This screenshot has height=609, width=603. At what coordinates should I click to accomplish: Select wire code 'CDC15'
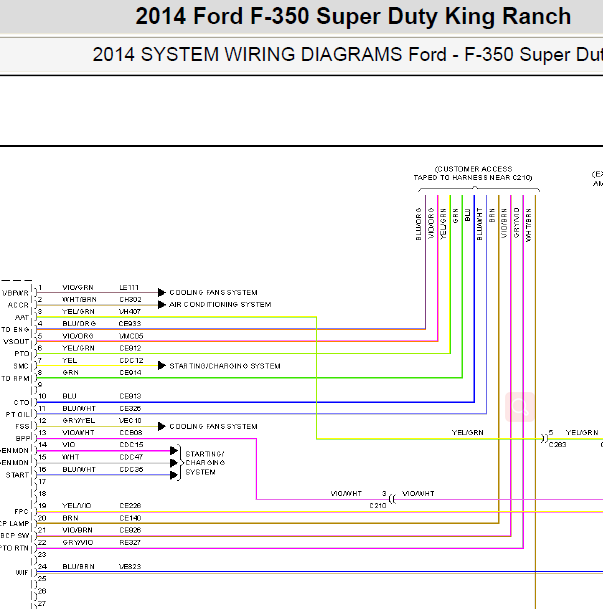pos(131,445)
